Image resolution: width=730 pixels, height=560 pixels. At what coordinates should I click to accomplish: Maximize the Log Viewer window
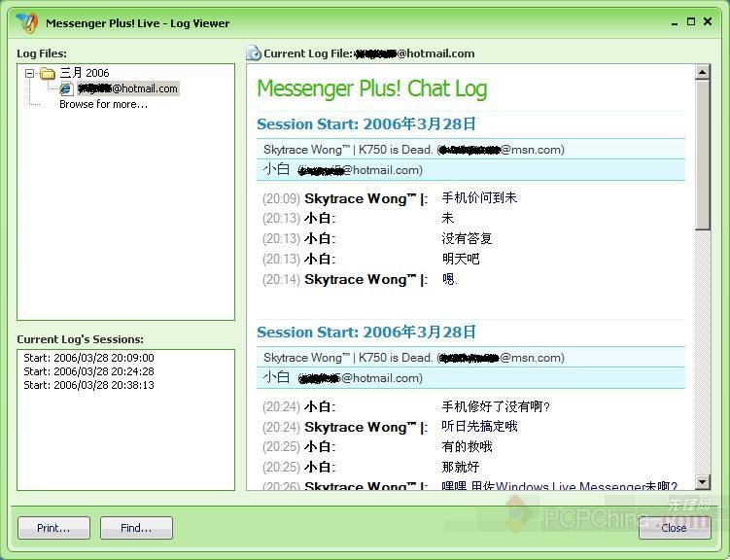click(x=691, y=21)
